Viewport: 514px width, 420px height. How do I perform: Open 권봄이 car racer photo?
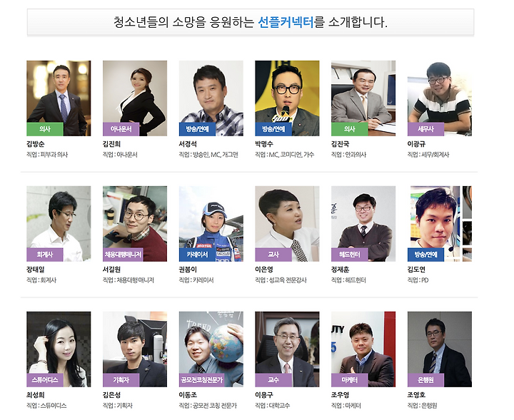pyautogui.click(x=211, y=224)
